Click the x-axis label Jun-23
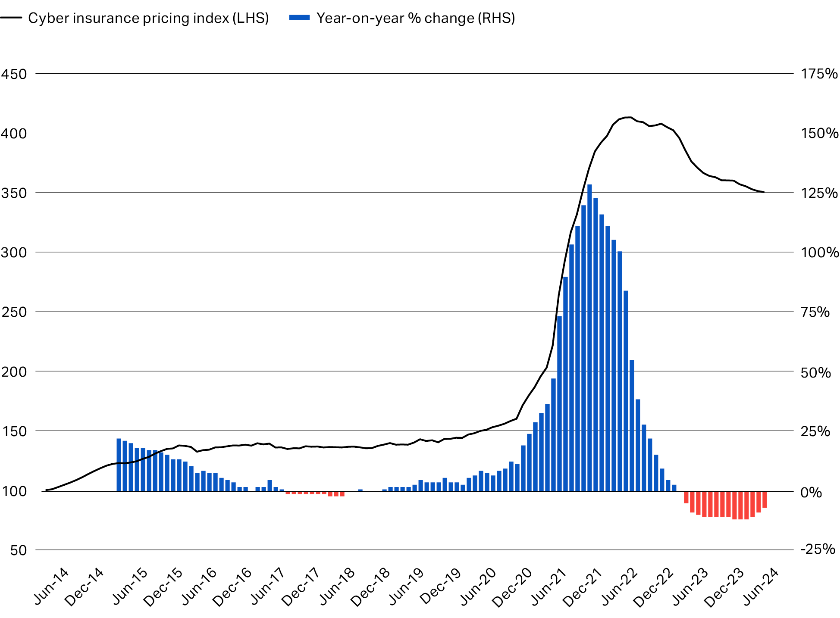The width and height of the screenshot is (840, 618). [690, 586]
